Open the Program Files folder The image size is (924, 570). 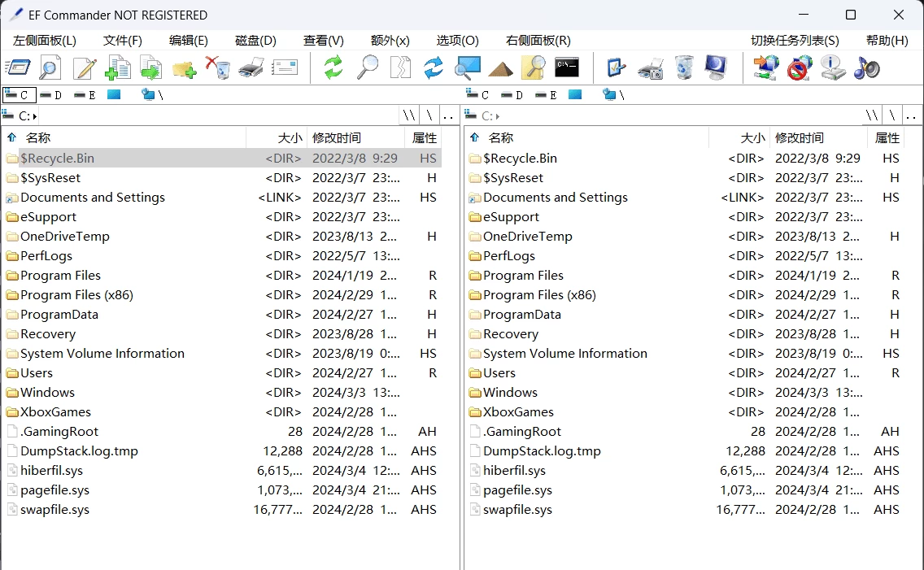61,276
